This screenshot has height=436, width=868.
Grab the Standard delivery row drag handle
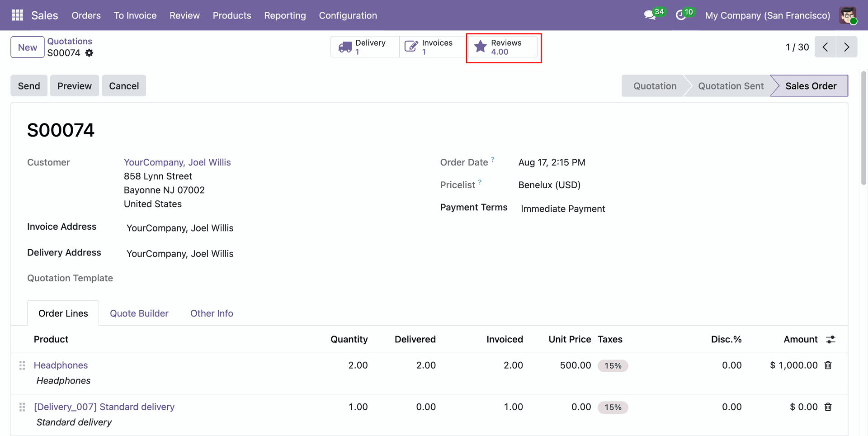tap(22, 407)
